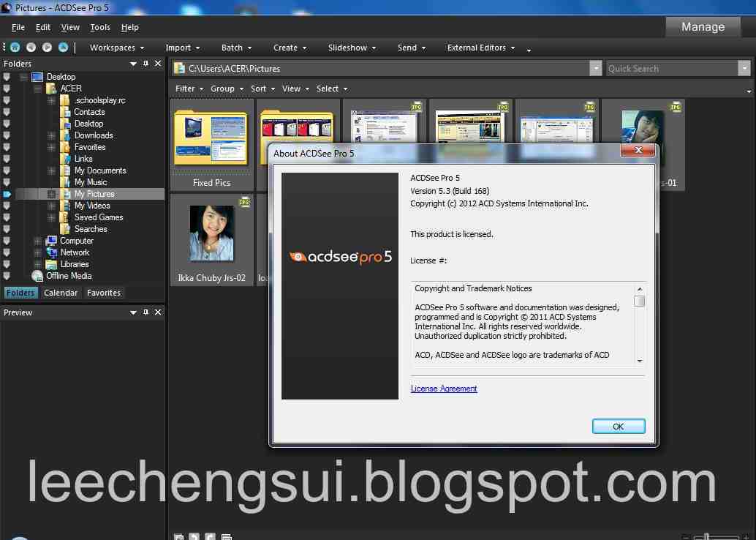This screenshot has width=756, height=540.
Task: Click the Favorites folder icon in tree
Action: [x=65, y=147]
